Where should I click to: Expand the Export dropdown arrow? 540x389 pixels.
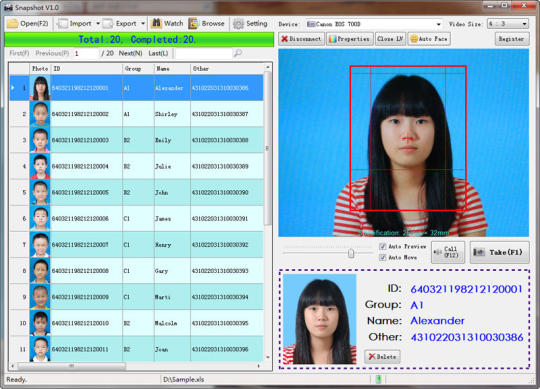click(x=143, y=24)
